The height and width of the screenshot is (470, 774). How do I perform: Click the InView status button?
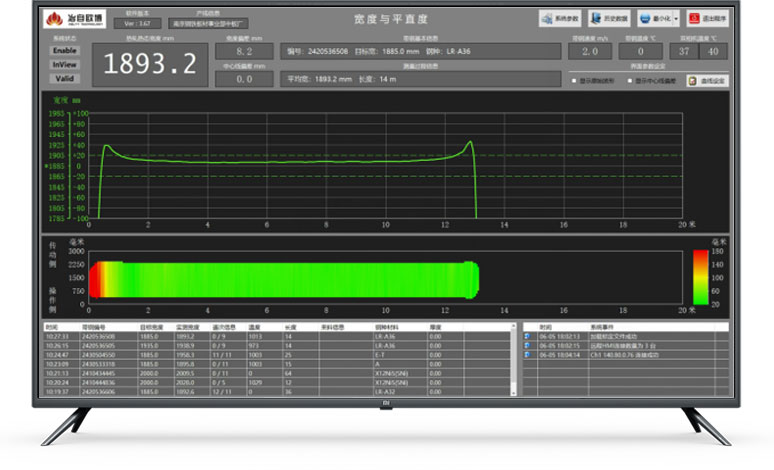pyautogui.click(x=64, y=64)
